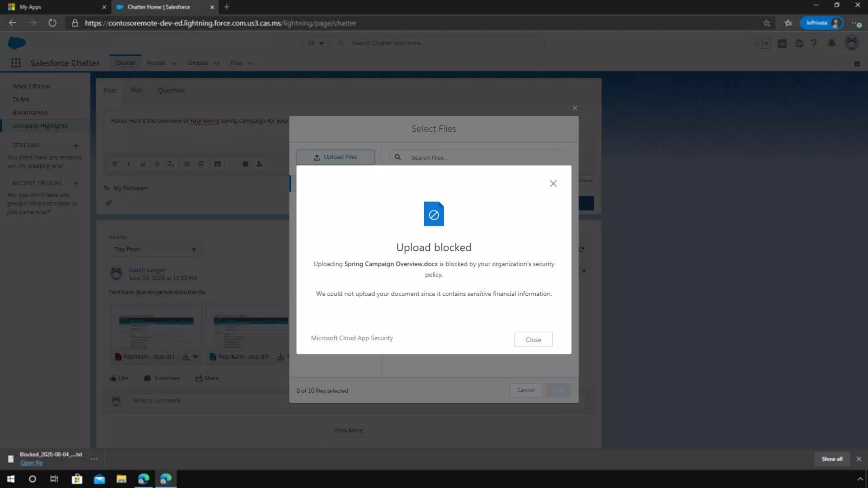
Task: Click the Upload Files button
Action: [x=335, y=157]
